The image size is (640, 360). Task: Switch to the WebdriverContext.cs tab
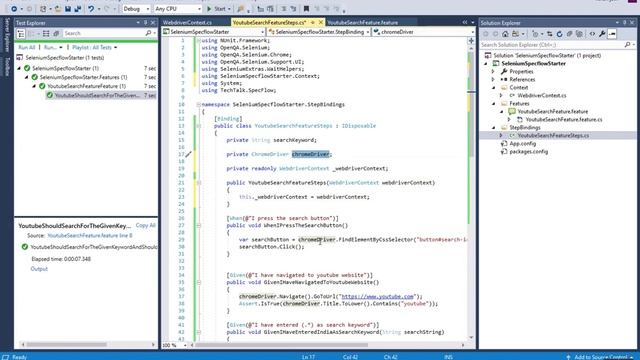(x=187, y=22)
